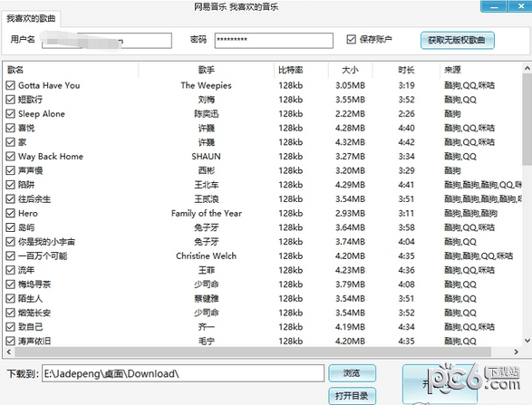Uncheck the Way Back Home checkbox
Viewport: 532px width, 405px height.
coord(11,156)
